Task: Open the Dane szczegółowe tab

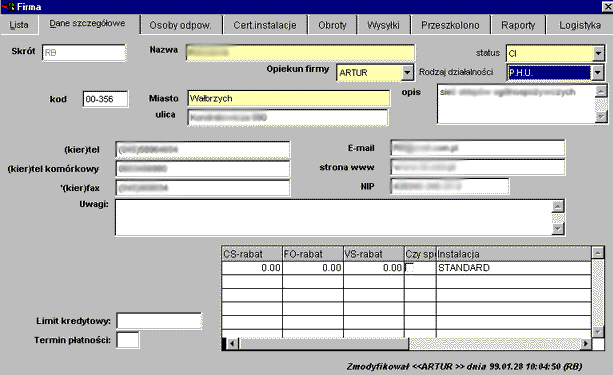Action: pos(88,23)
